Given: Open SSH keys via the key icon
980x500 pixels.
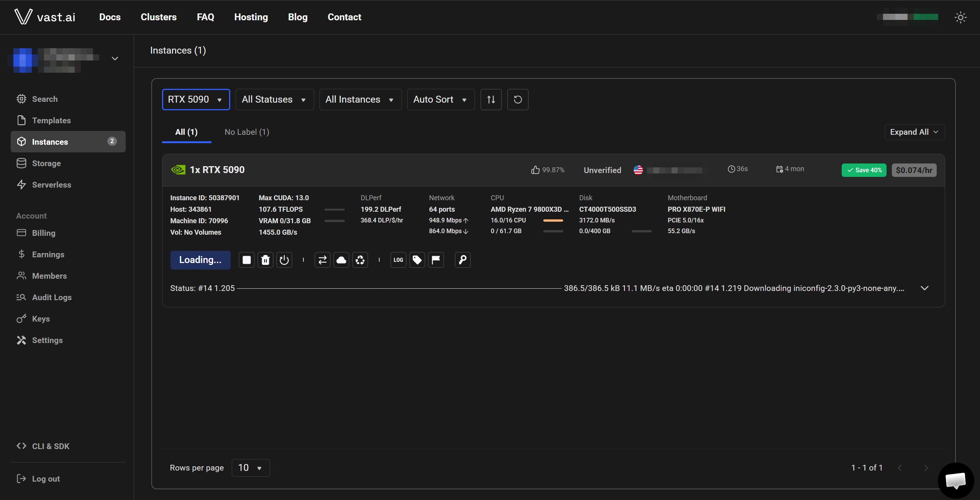Looking at the screenshot, I should pos(462,260).
